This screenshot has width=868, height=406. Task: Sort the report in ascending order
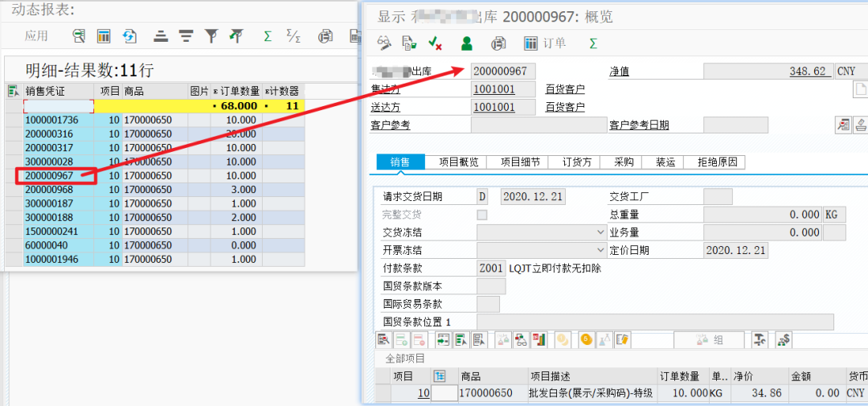coord(161,36)
